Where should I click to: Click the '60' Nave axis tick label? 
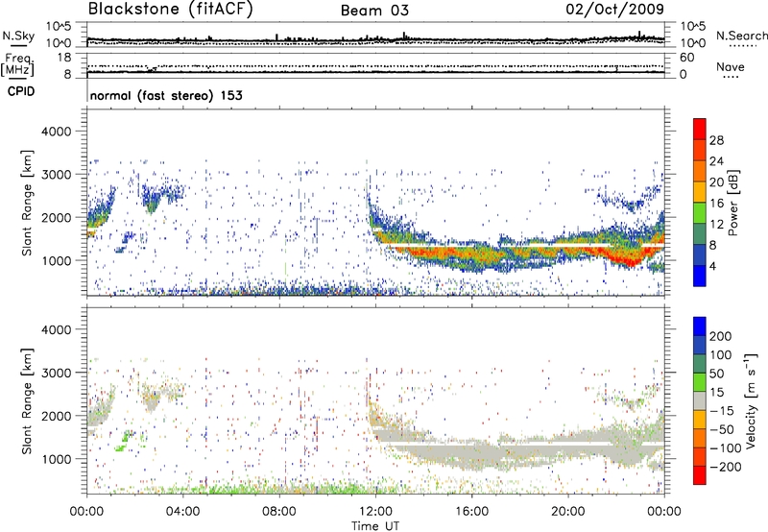(686, 58)
